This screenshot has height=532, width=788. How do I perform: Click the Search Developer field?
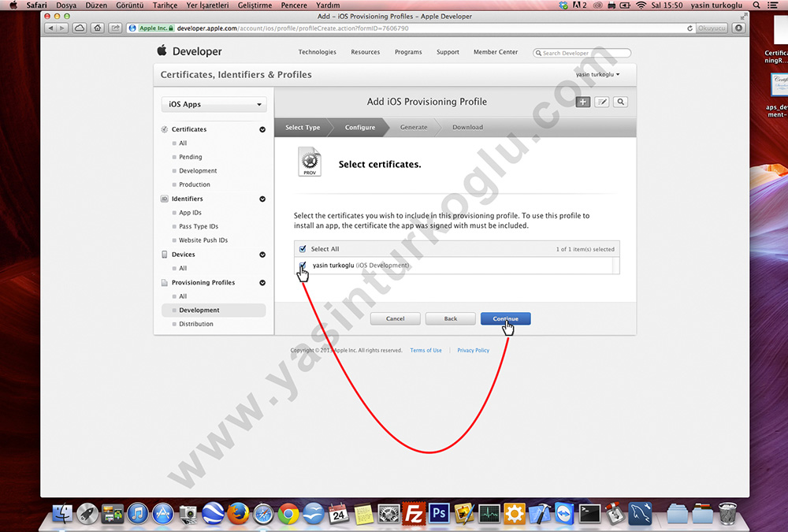582,53
